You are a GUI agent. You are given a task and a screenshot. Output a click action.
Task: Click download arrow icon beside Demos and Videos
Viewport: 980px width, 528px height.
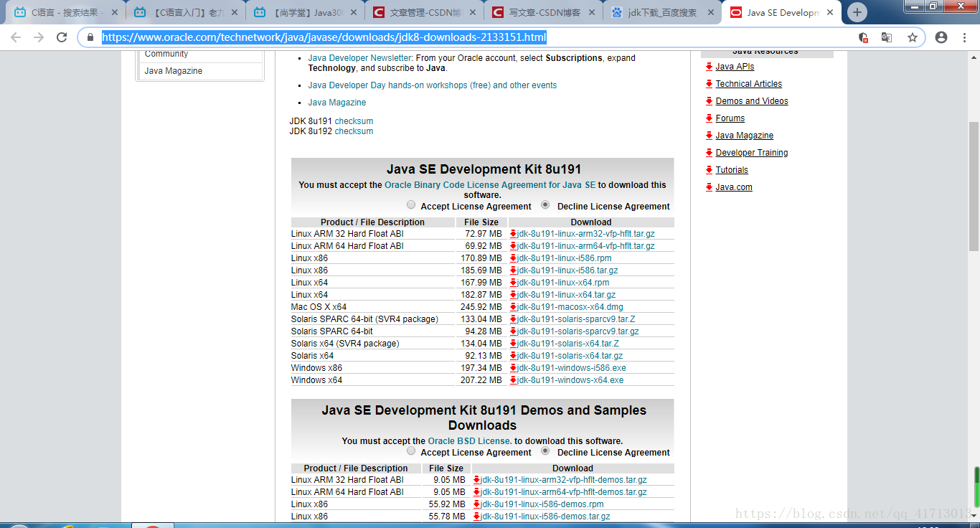pyautogui.click(x=710, y=101)
